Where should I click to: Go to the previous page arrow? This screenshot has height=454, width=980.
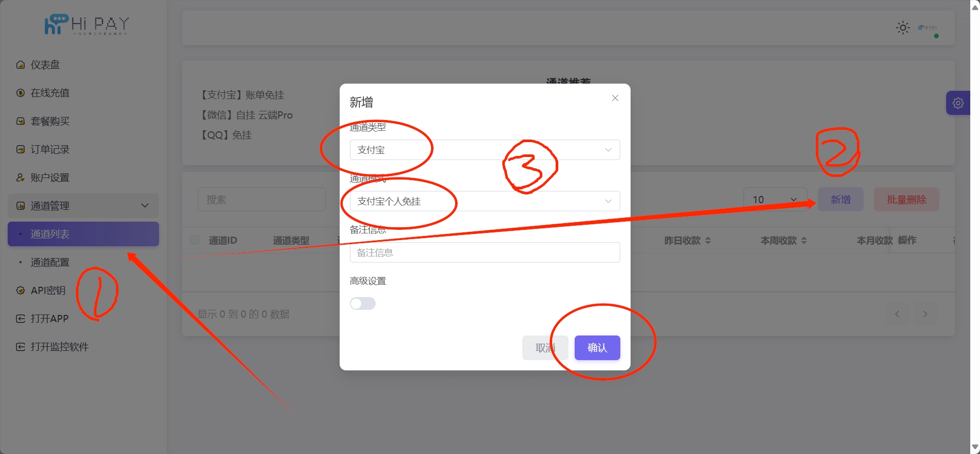tap(897, 314)
